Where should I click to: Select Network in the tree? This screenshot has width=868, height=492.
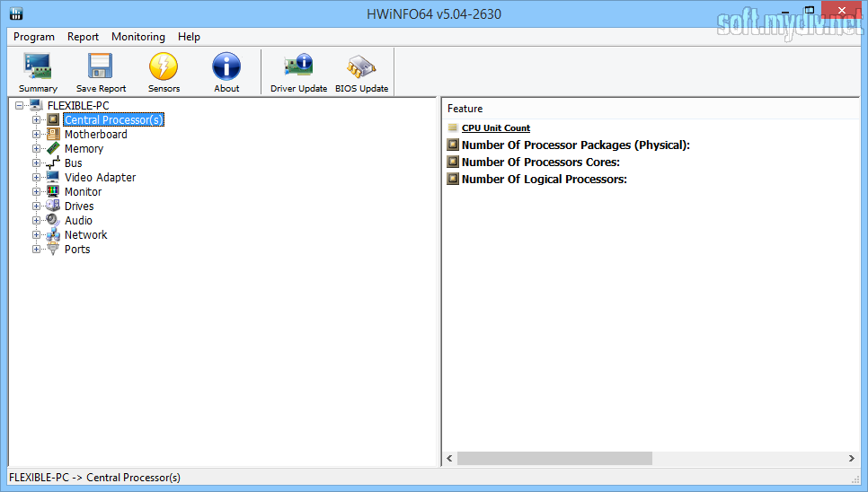85,234
